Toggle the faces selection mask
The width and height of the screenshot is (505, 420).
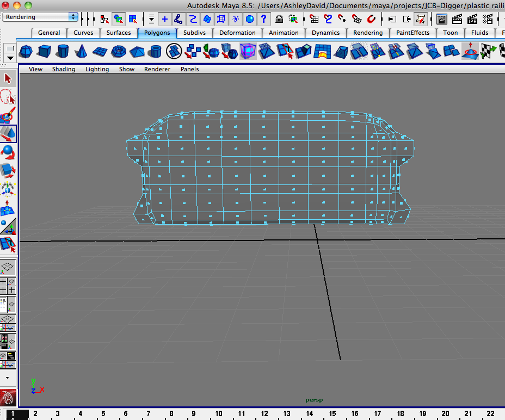pyautogui.click(x=207, y=20)
